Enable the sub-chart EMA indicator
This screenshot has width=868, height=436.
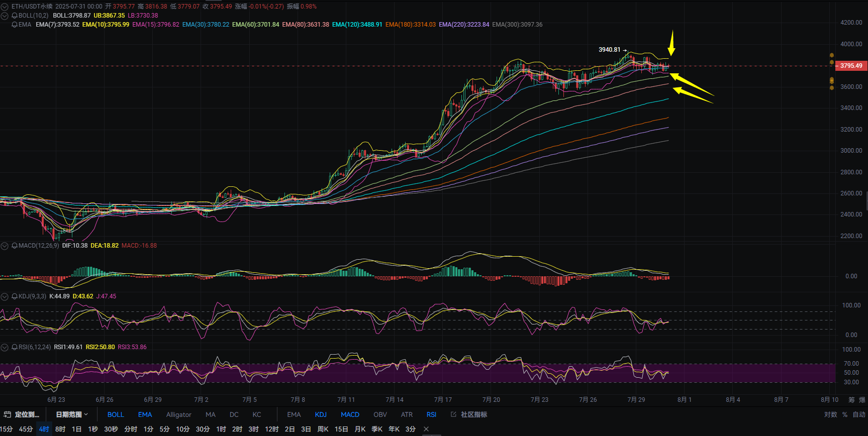294,414
